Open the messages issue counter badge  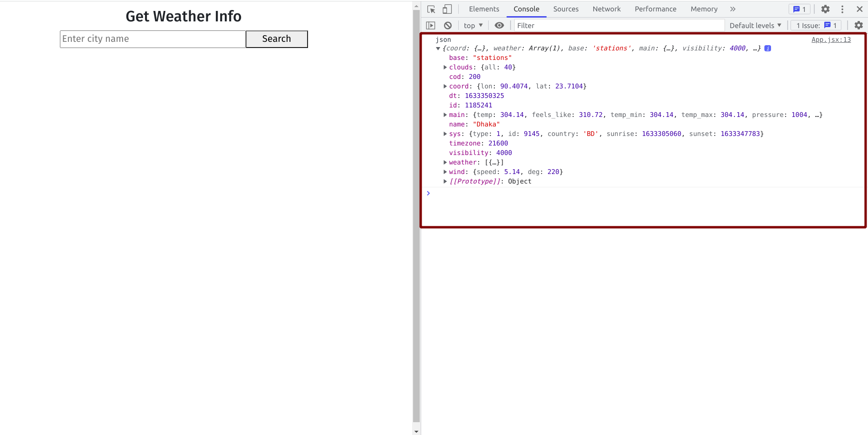(800, 9)
